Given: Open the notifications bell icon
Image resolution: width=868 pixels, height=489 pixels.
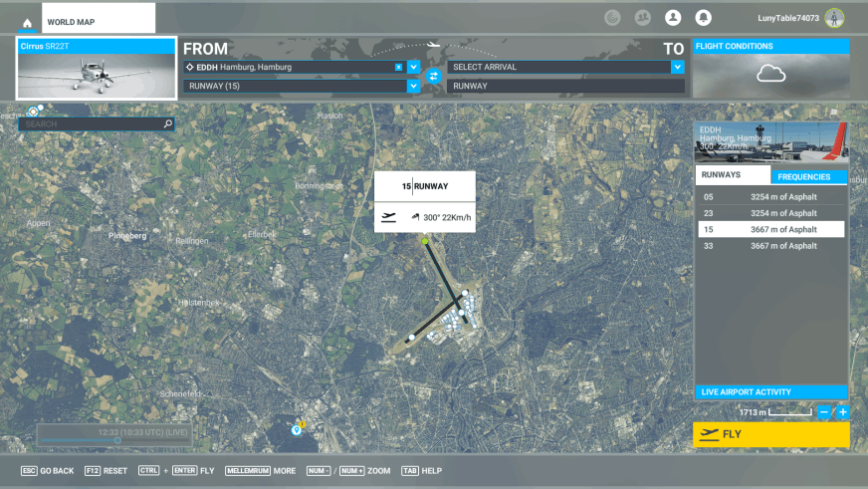Looking at the screenshot, I should point(703,18).
